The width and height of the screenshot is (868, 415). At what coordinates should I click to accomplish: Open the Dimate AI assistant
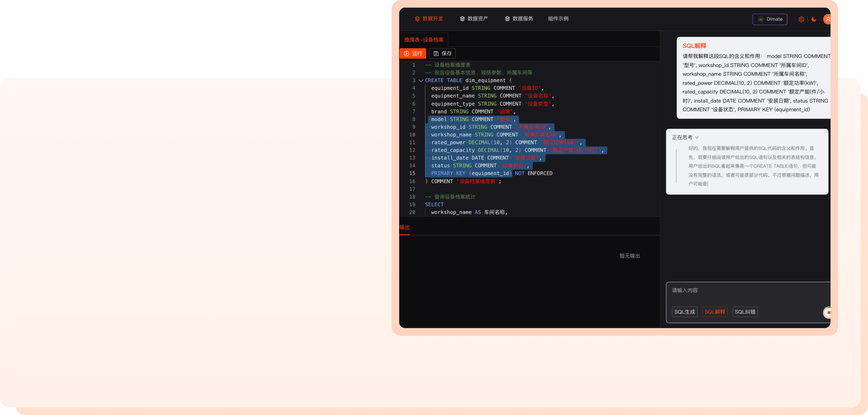pos(770,19)
